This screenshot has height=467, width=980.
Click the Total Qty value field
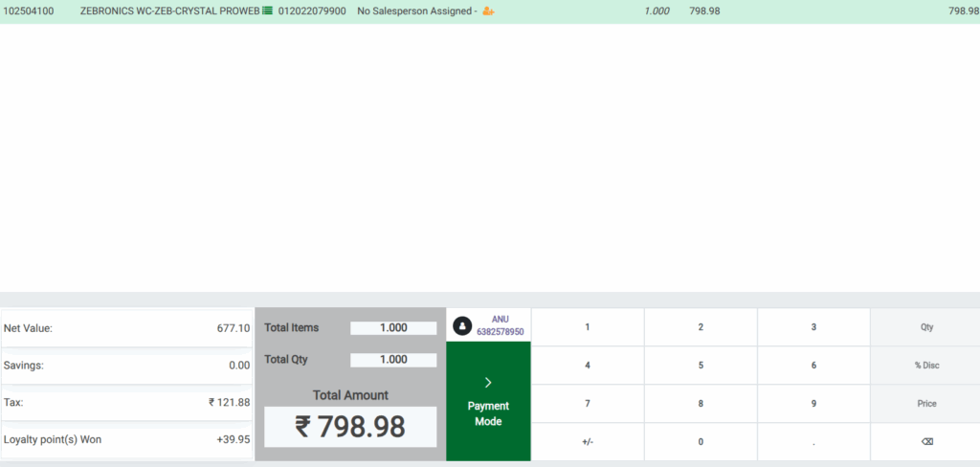(x=393, y=360)
